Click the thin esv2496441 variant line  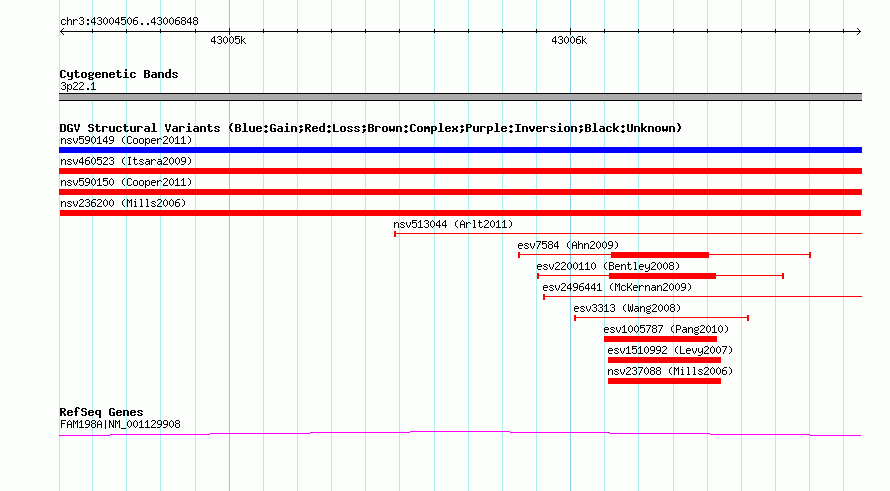coord(702,297)
